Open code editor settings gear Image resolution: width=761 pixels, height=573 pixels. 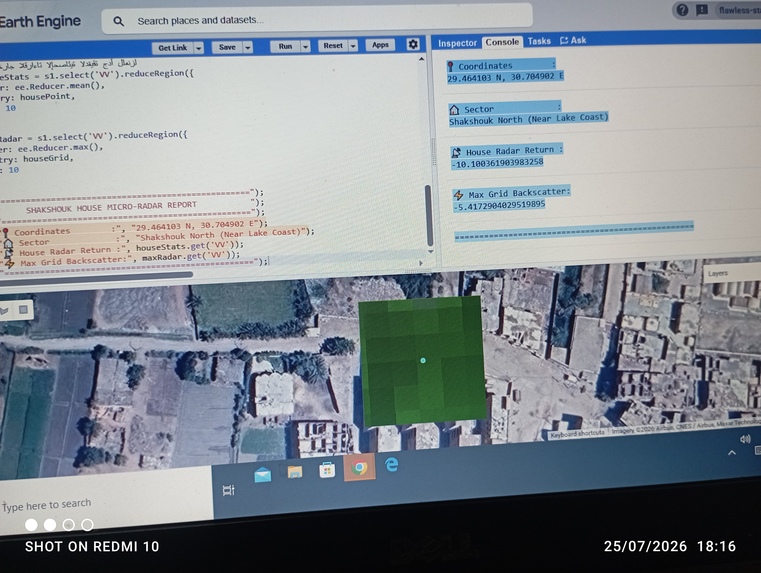(413, 44)
